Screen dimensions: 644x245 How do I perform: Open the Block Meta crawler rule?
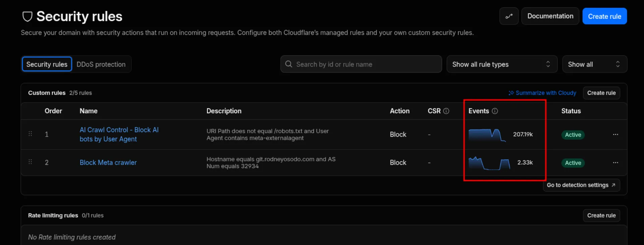pyautogui.click(x=108, y=163)
